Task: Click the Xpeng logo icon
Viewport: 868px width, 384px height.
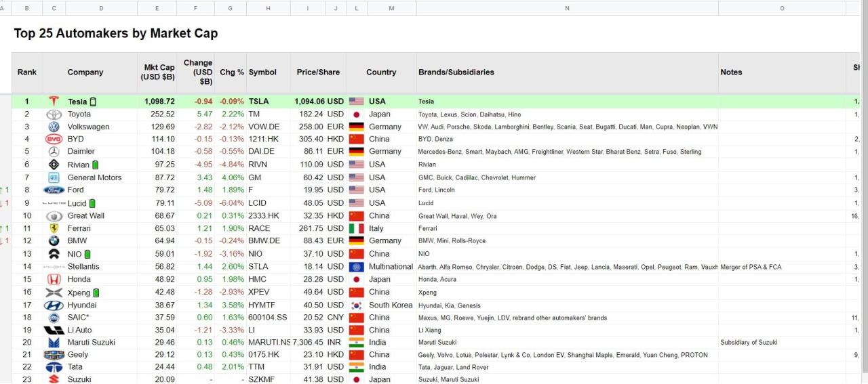Action: click(54, 293)
